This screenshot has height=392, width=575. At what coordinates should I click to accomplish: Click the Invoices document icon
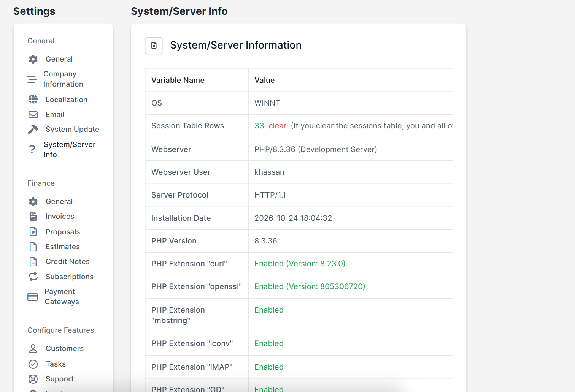tap(33, 217)
